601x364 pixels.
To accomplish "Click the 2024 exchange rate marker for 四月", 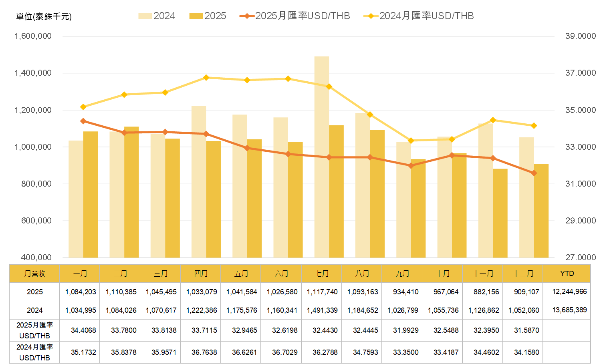I will point(206,77).
